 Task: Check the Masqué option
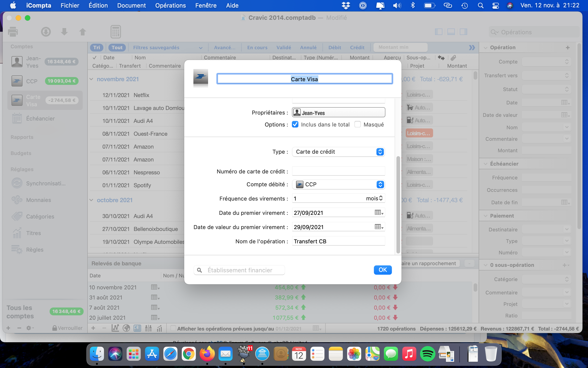[x=358, y=124]
